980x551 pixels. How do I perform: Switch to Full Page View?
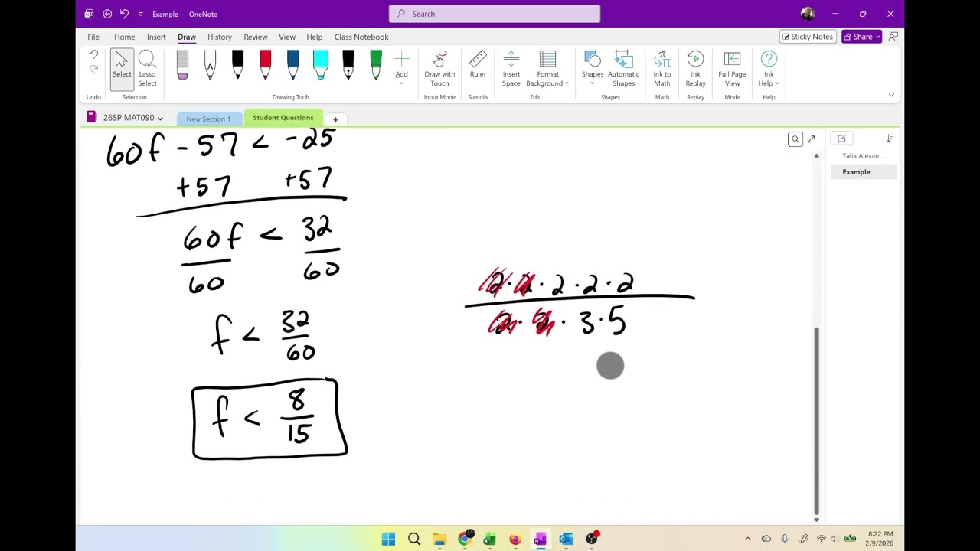(732, 70)
